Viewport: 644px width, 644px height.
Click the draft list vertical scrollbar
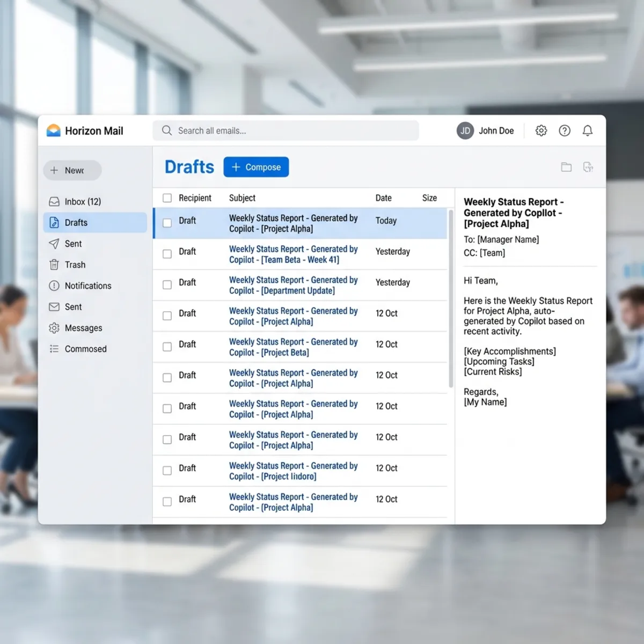click(451, 298)
